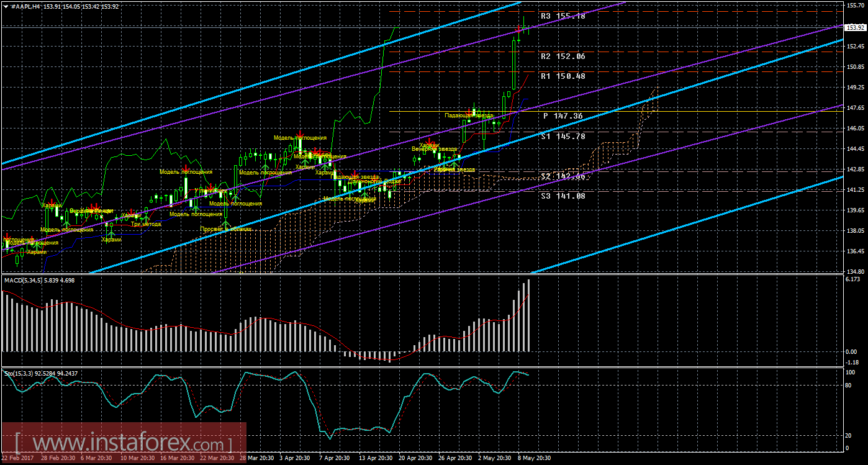Screen dimensions: 868x465
Task: Click the 'Утренняя звезда' pattern label
Action: click(454, 169)
